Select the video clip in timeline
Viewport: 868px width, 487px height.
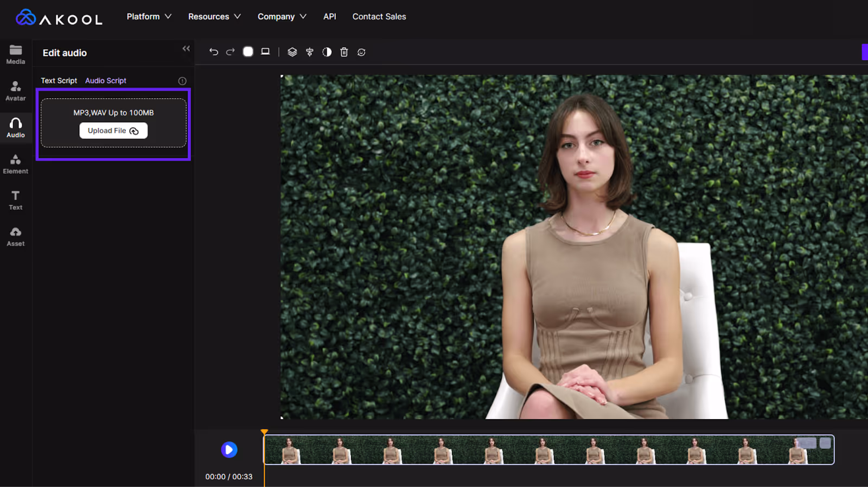[548, 450]
